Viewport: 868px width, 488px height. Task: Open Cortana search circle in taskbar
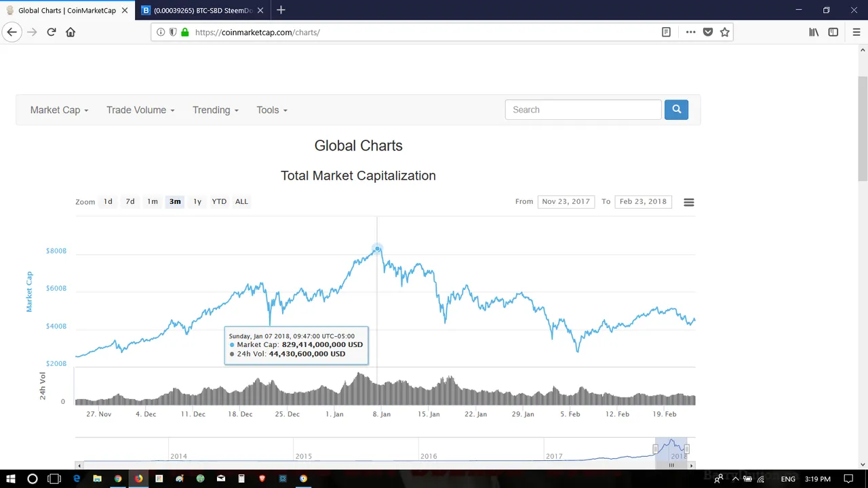(32, 479)
